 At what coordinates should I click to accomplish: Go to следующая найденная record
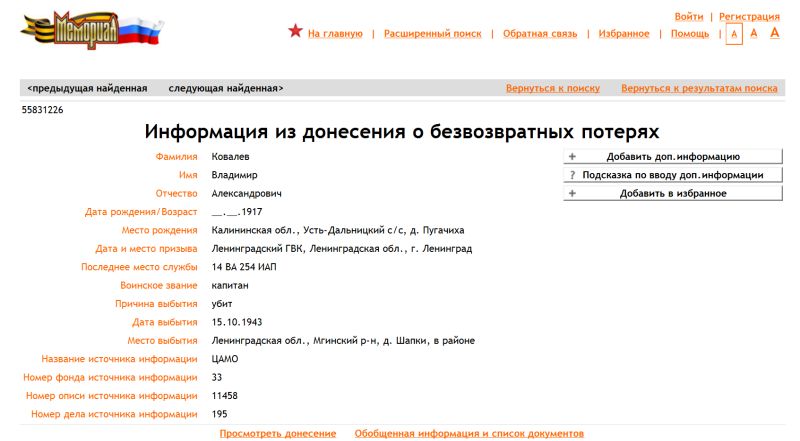tap(226, 88)
